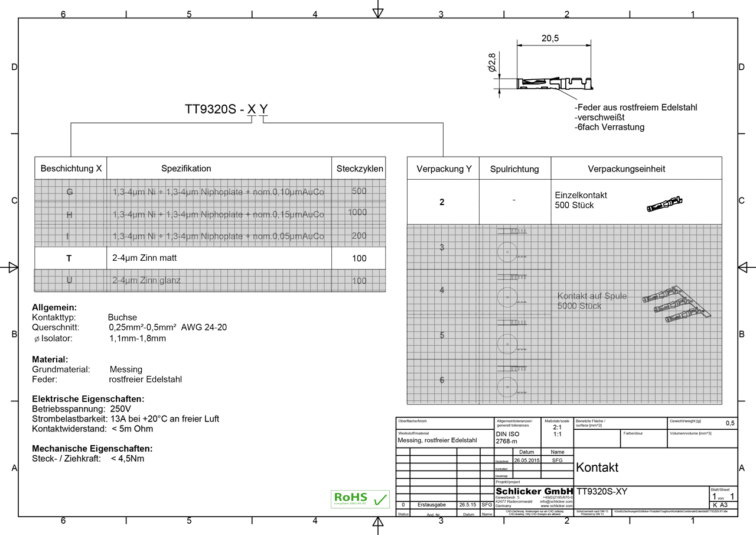The image size is (756, 535).
Task: Click the spool direction diagram in row 5
Action: point(511,336)
